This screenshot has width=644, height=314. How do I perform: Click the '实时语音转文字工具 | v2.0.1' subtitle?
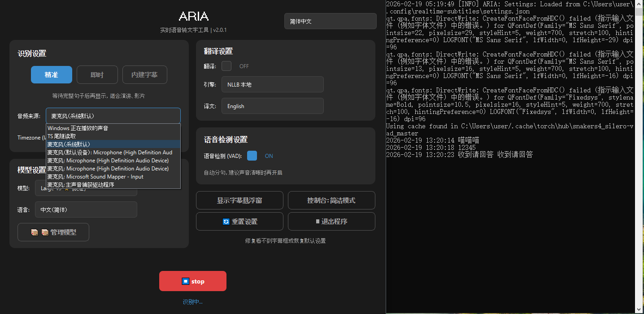click(x=193, y=30)
